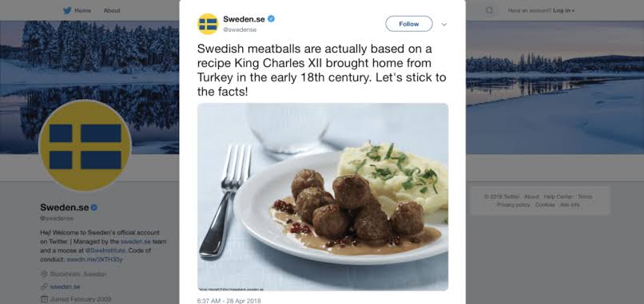The image size is (644, 304).
Task: Click the large Swedish flag profile picture
Action: coord(85,145)
